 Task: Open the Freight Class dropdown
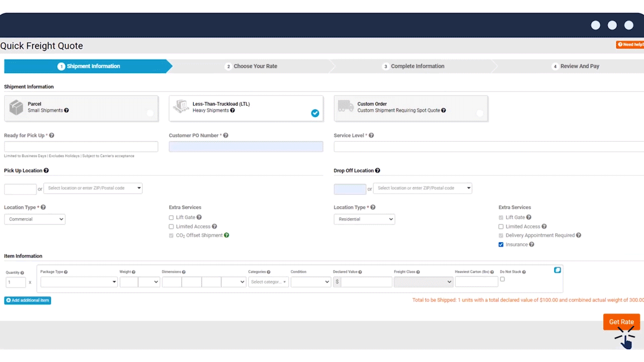(424, 282)
